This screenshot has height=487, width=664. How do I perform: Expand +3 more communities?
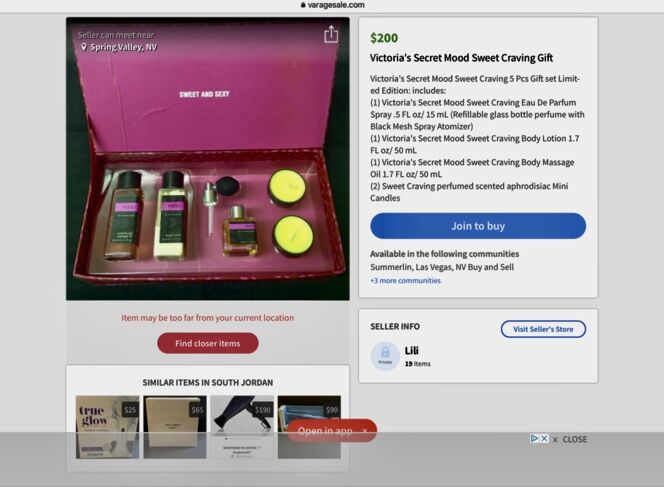(405, 280)
